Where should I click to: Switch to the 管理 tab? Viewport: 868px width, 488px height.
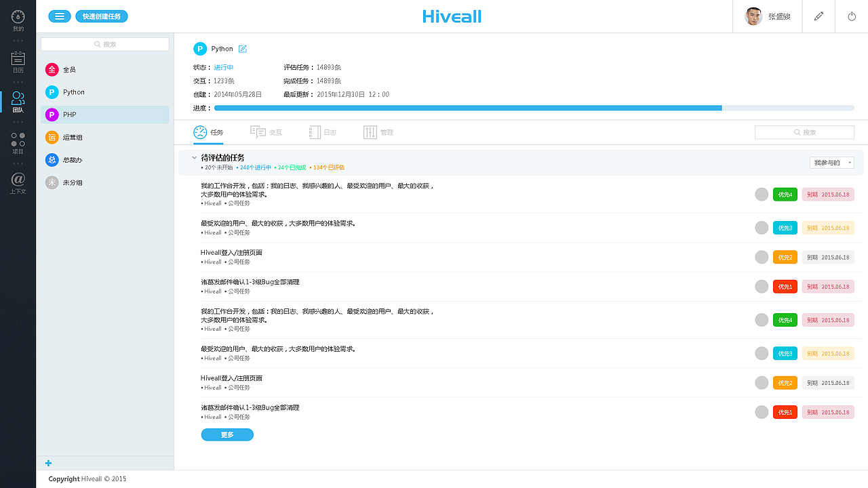tap(378, 132)
